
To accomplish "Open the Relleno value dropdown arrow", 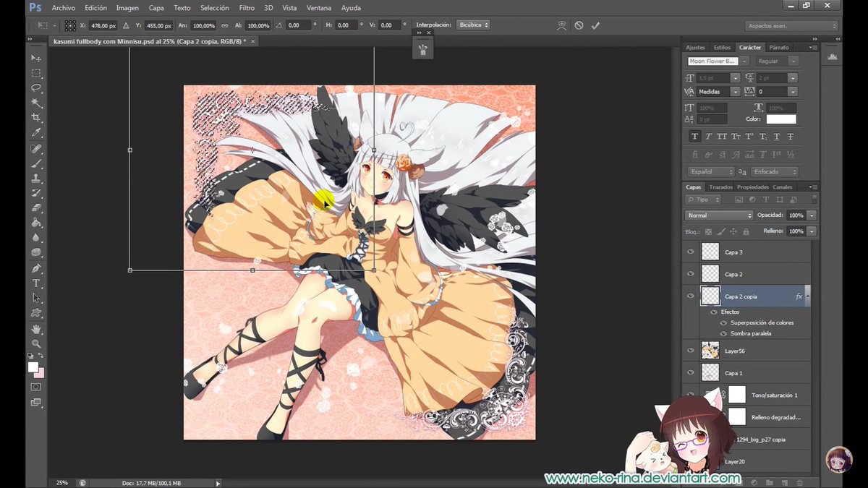I will (812, 231).
